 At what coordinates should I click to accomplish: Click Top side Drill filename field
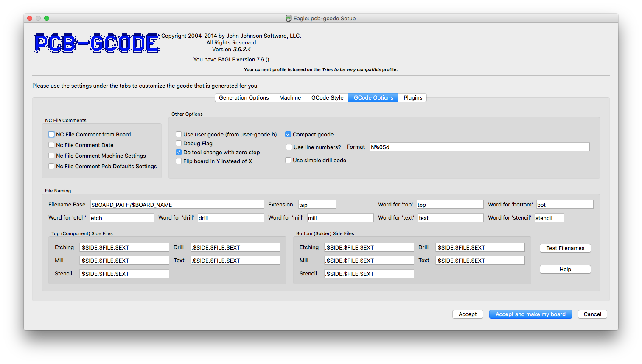click(x=235, y=247)
